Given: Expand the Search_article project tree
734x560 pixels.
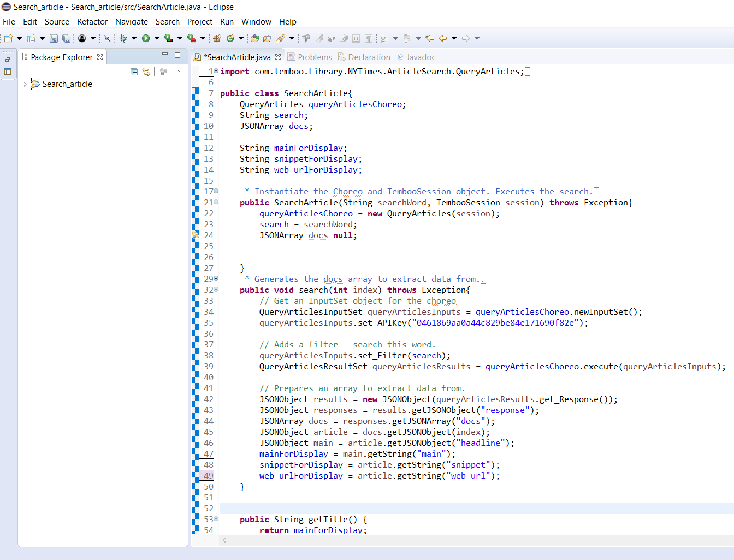Looking at the screenshot, I should tap(25, 84).
